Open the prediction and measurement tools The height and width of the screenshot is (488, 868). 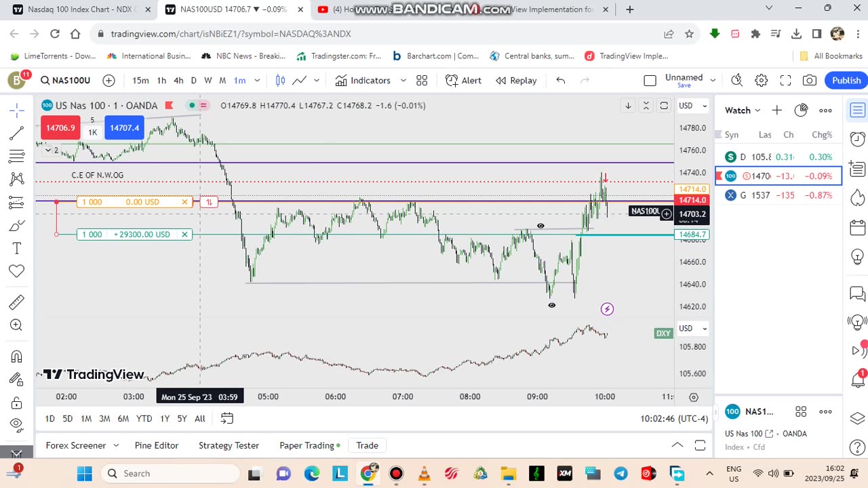pos(17,202)
